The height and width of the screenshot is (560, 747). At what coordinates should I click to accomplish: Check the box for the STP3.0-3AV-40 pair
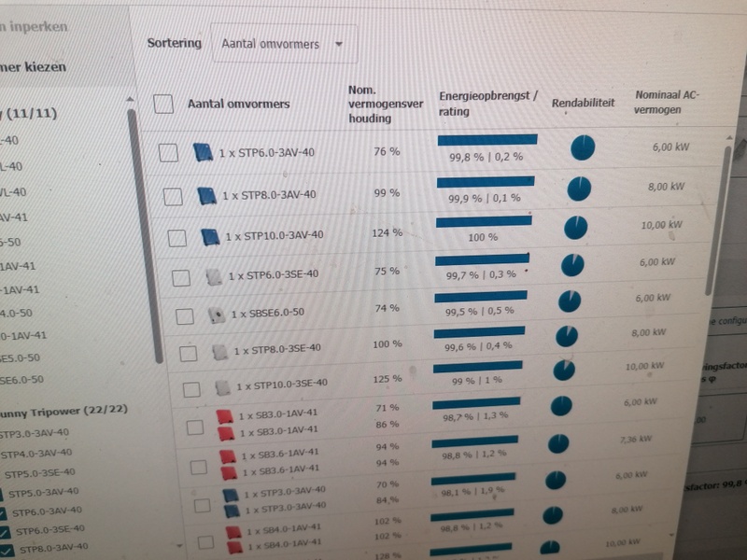202,505
